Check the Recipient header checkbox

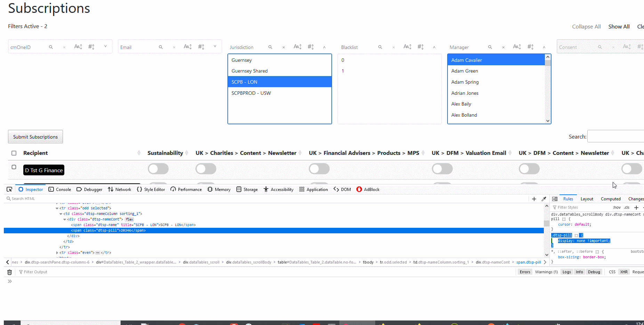14,153
